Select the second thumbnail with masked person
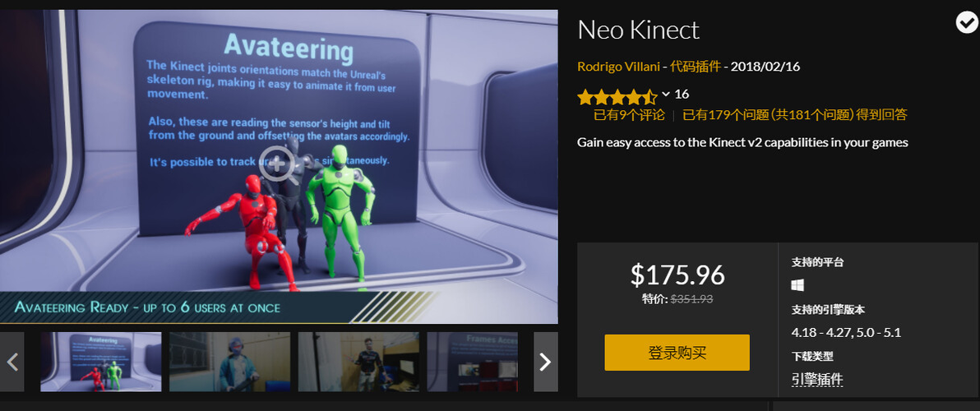 229,362
